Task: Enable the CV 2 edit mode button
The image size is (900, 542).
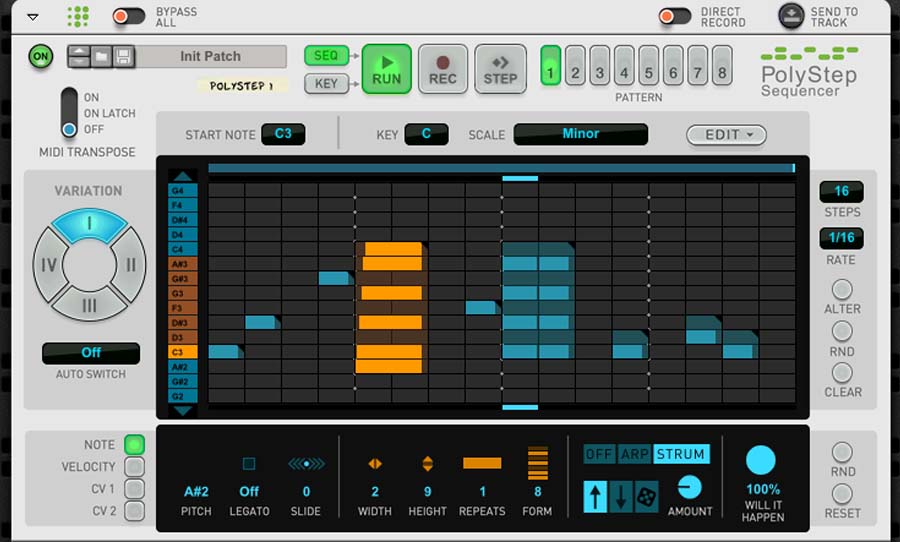Action: [135, 510]
